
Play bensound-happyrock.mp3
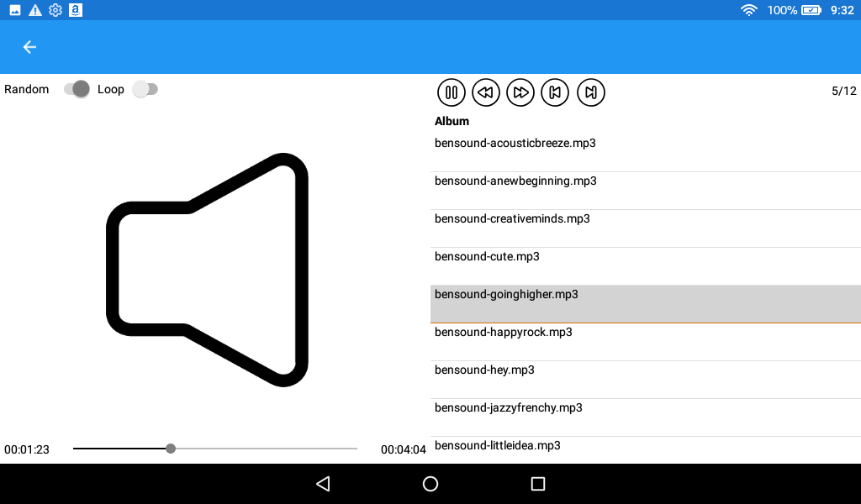[646, 342]
